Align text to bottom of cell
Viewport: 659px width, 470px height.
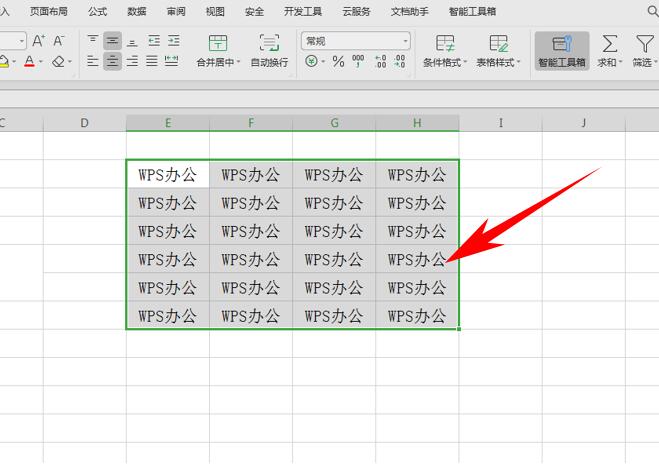132,41
